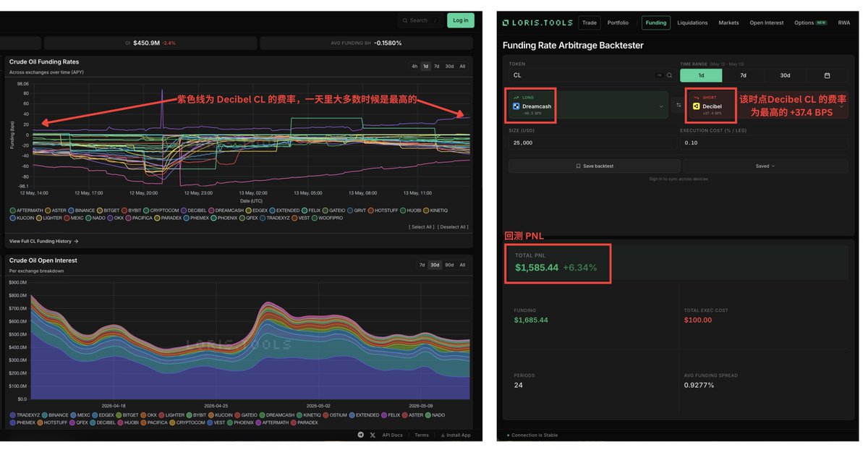Viewport: 868px width, 450px height.
Task: Click the Search field
Action: [x=420, y=20]
